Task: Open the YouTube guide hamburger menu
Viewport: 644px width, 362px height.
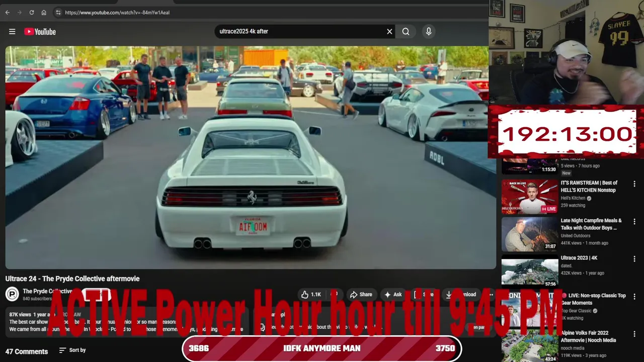Action: click(12, 32)
